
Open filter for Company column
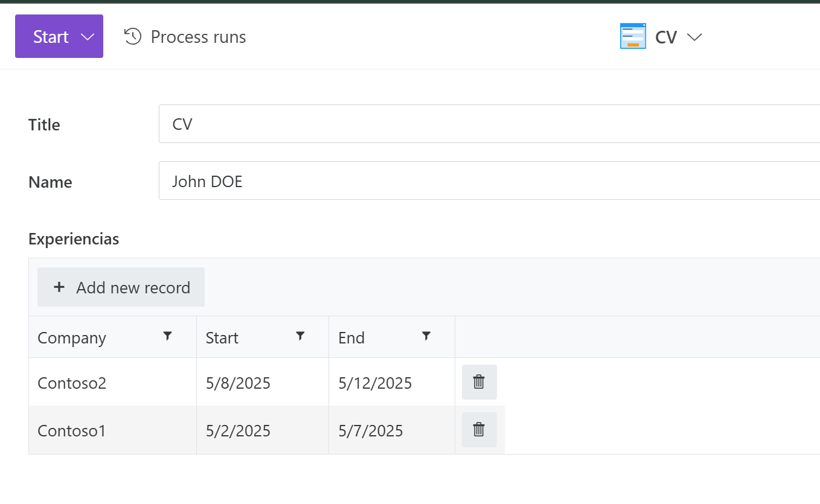[168, 336]
